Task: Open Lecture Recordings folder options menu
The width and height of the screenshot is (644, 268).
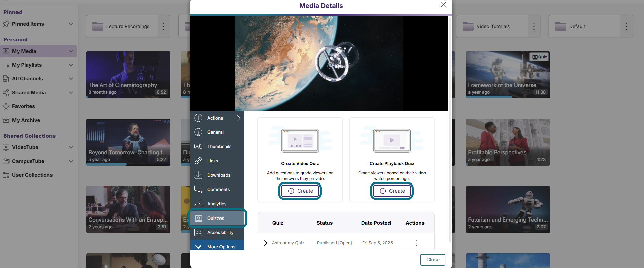Action: (164, 26)
